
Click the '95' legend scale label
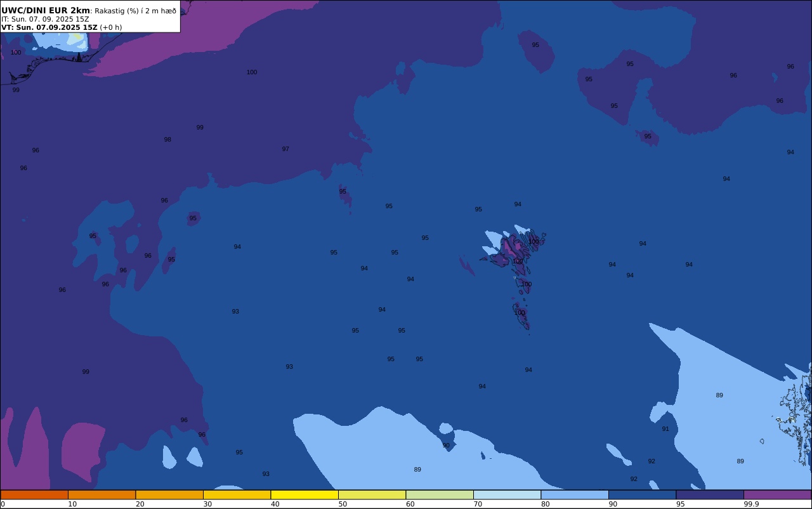pos(681,504)
